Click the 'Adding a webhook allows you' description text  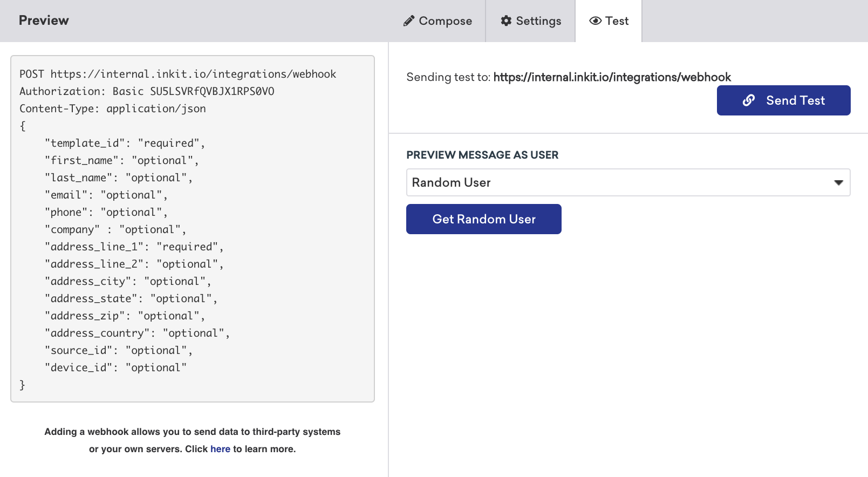point(193,440)
